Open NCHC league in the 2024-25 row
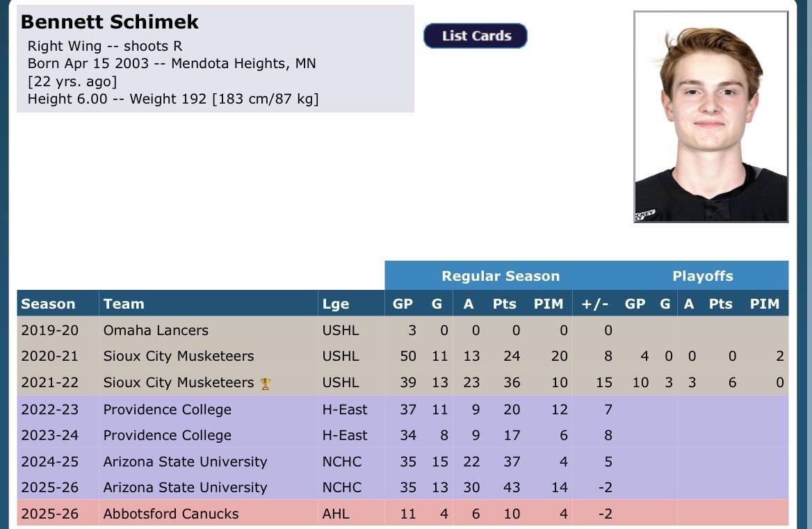Viewport: 812px width, 529px height. (342, 462)
